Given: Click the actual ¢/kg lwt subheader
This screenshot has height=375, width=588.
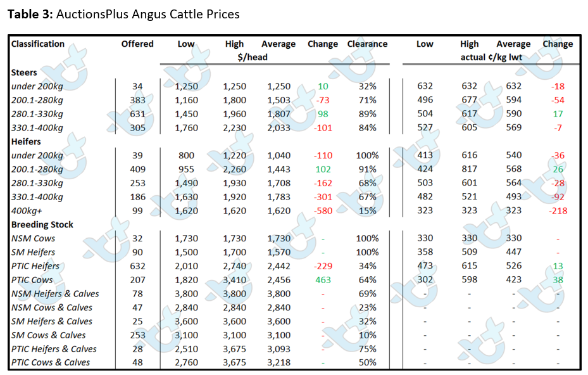Looking at the screenshot, I should (491, 57).
